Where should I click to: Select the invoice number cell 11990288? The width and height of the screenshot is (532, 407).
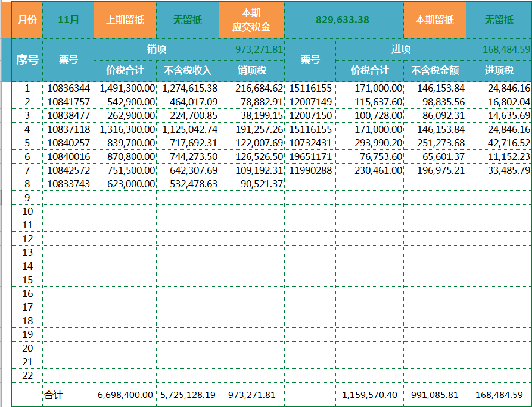[x=310, y=170]
